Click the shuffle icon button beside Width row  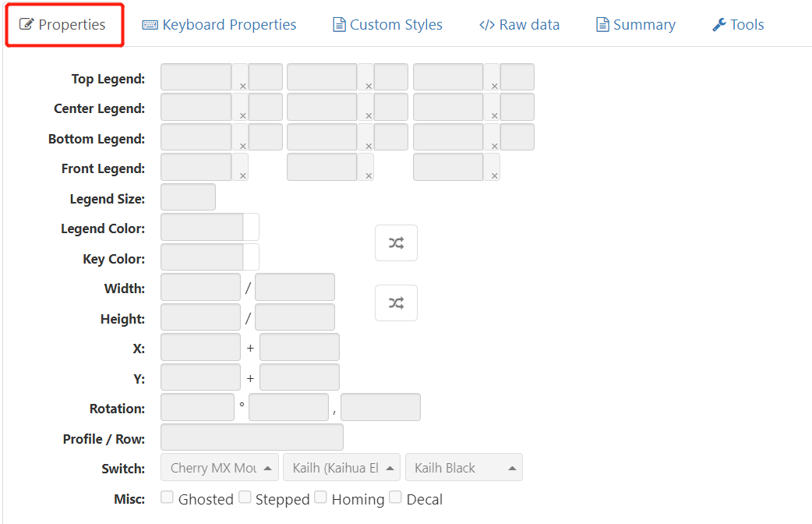396,303
